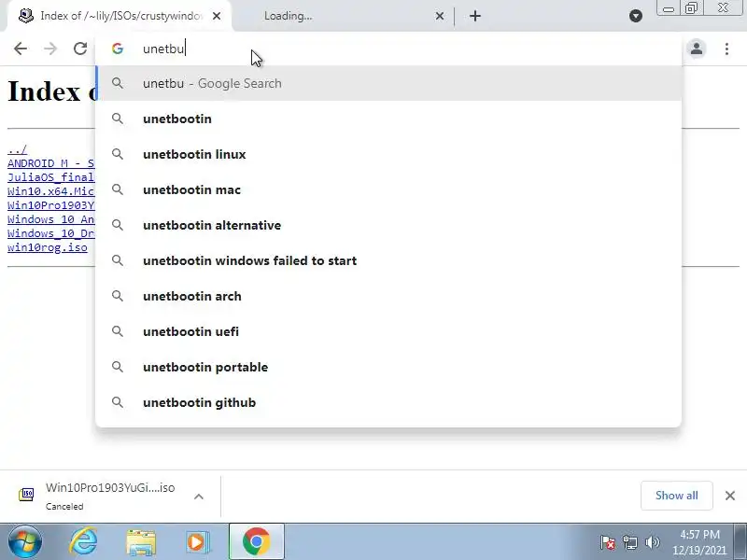Reload the page with the refresh icon
The width and height of the screenshot is (747, 560).
click(x=80, y=49)
